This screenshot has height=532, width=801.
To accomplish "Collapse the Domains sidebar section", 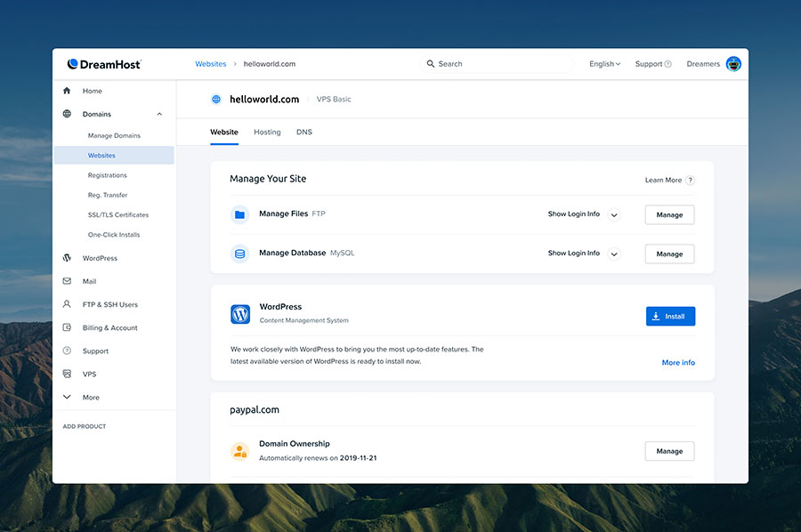I will [158, 114].
